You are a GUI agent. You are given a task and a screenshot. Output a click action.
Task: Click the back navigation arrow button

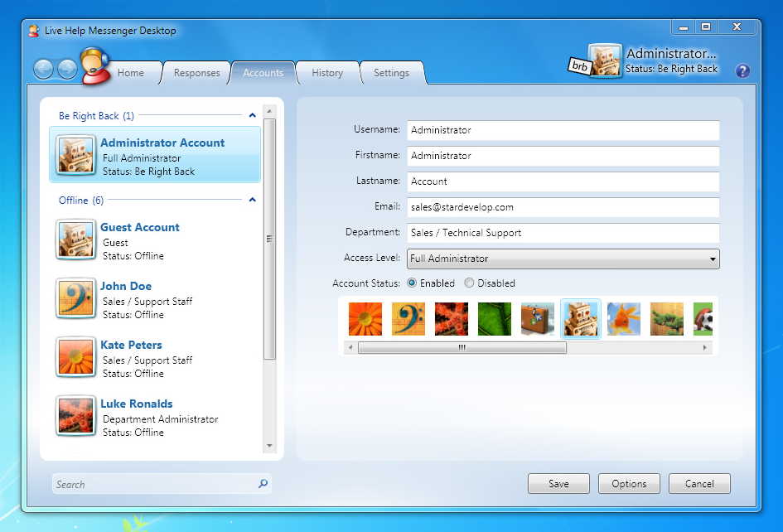tap(44, 70)
